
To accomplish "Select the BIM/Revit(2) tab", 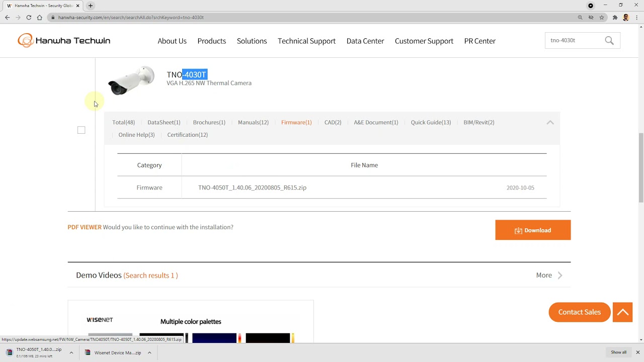I will tap(478, 122).
